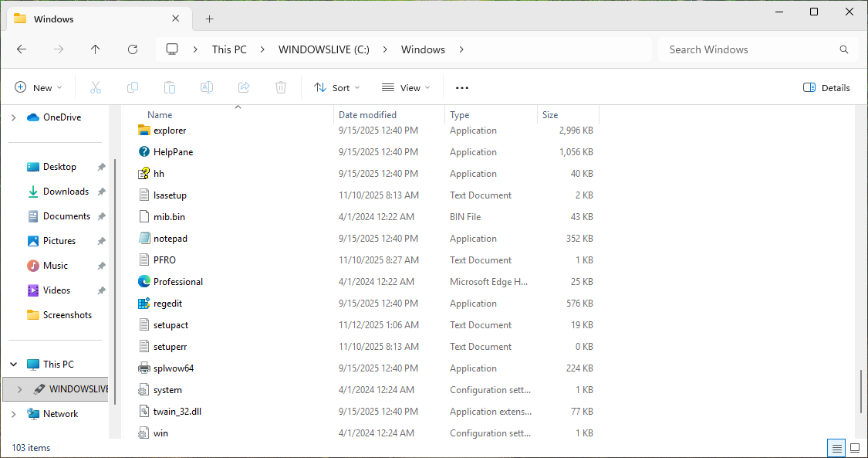The width and height of the screenshot is (868, 458).
Task: Click the Search Windows input field
Action: pos(748,49)
